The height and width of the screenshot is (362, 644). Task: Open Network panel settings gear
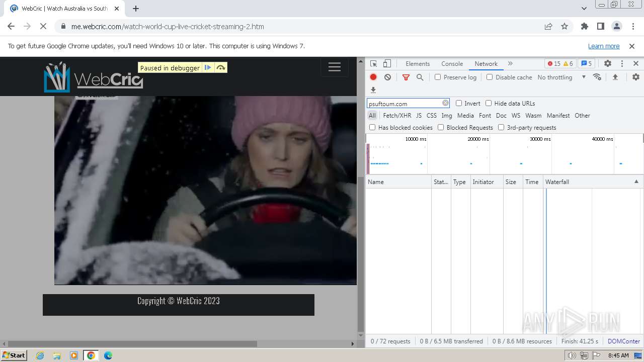636,77
